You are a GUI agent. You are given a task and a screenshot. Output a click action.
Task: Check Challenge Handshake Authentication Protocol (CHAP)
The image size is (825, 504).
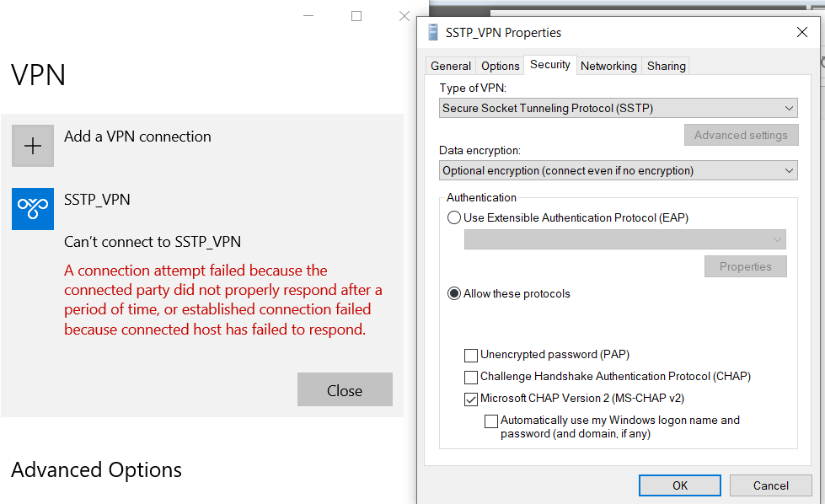[471, 377]
